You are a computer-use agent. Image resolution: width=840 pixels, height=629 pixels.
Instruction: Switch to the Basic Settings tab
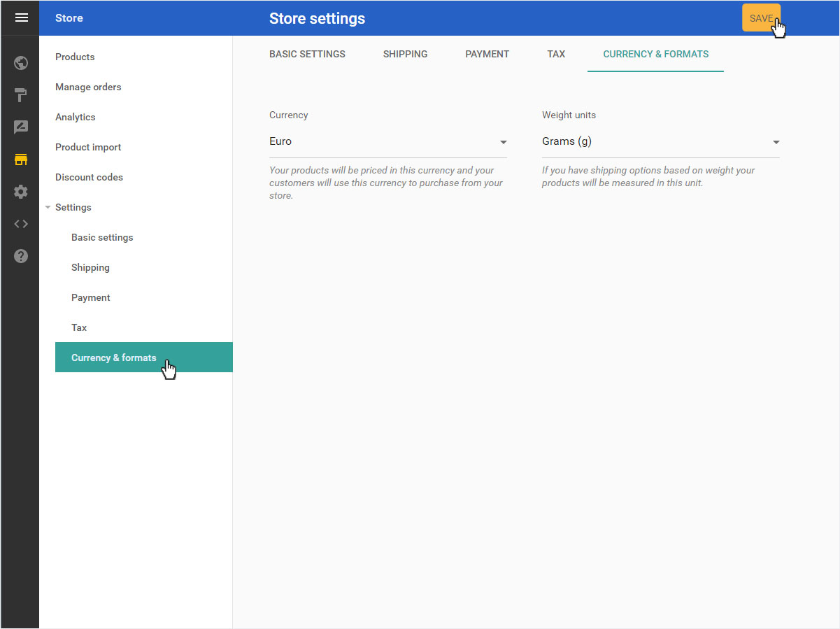click(x=307, y=54)
